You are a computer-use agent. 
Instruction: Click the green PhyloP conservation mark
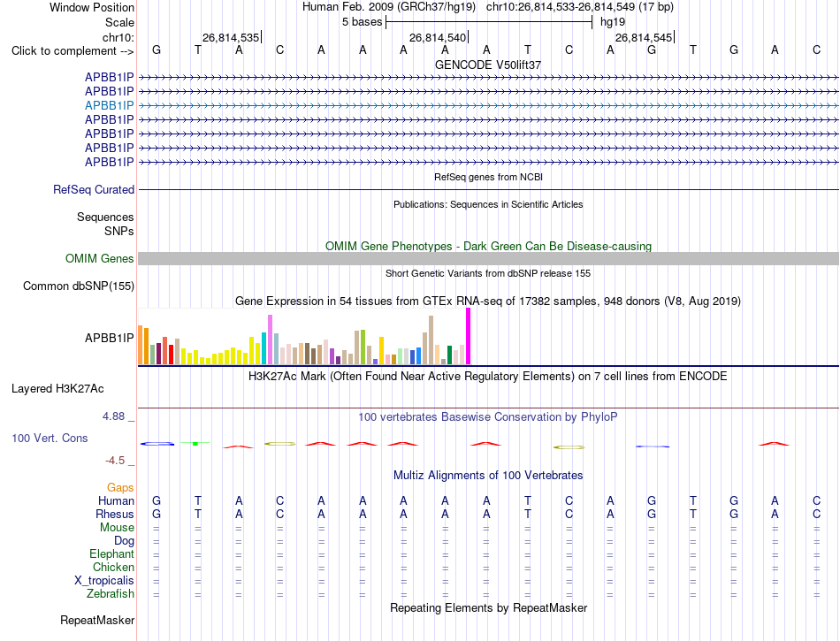pos(195,444)
